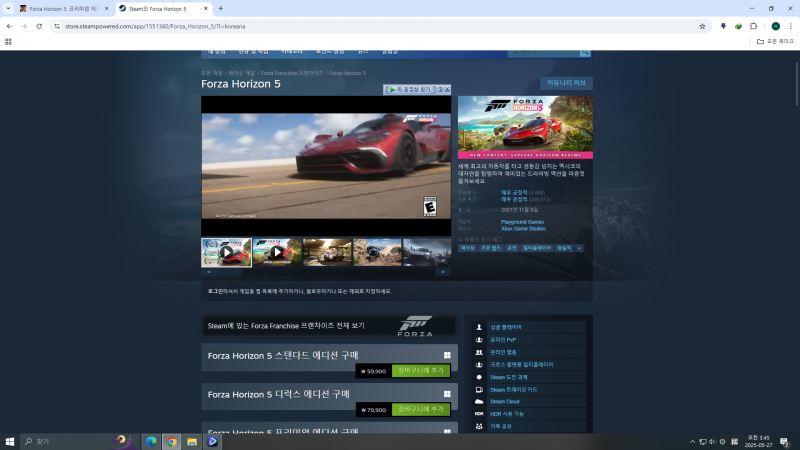Click the browser back arrow

coord(9,26)
